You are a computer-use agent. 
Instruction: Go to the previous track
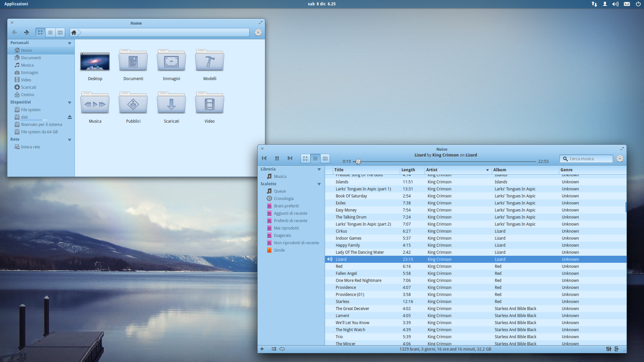coord(264,159)
